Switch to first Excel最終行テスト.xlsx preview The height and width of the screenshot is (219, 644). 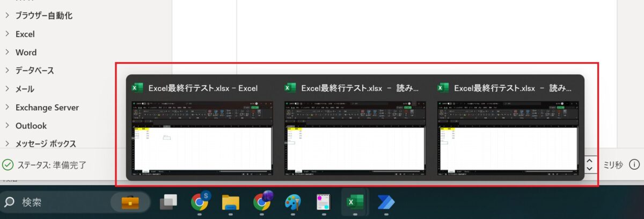click(x=203, y=137)
